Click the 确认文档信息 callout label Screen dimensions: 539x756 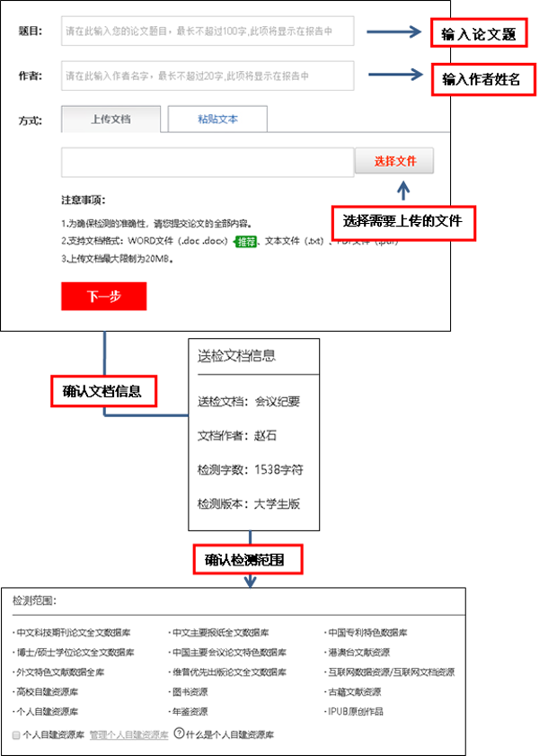pos(102,391)
